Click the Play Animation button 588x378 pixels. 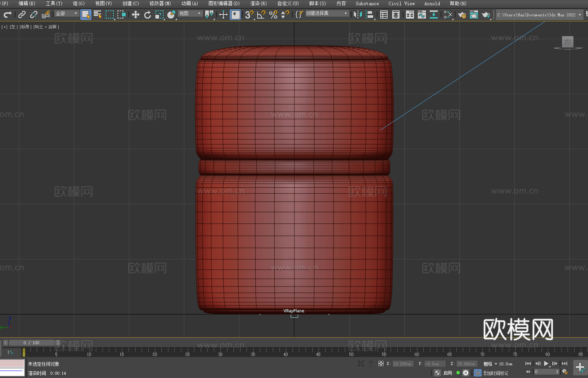tap(546, 364)
